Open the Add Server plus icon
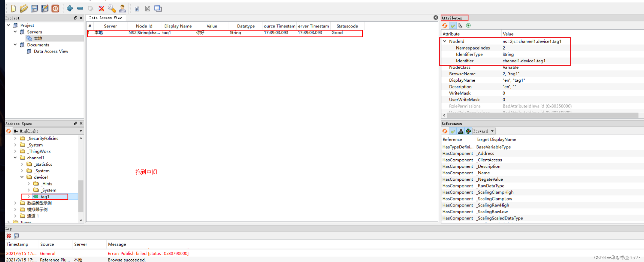The height and width of the screenshot is (262, 644). tap(70, 8)
